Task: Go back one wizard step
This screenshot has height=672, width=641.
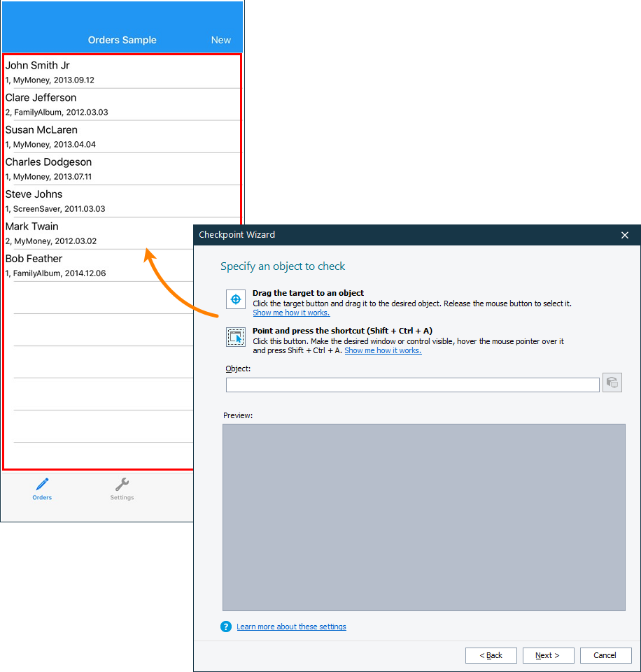Action: 491,655
